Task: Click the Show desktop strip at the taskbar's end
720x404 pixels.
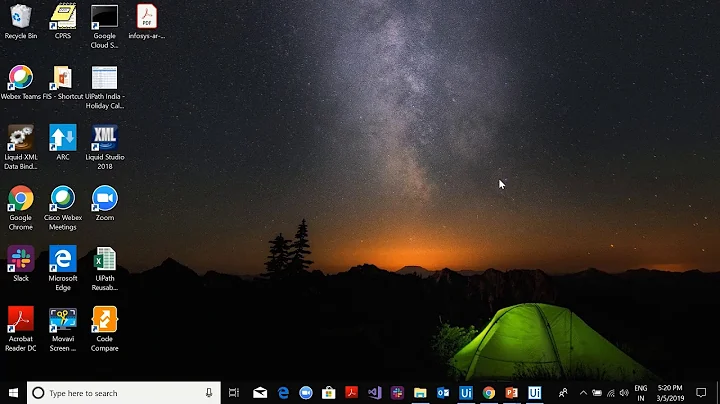Action: 718,393
